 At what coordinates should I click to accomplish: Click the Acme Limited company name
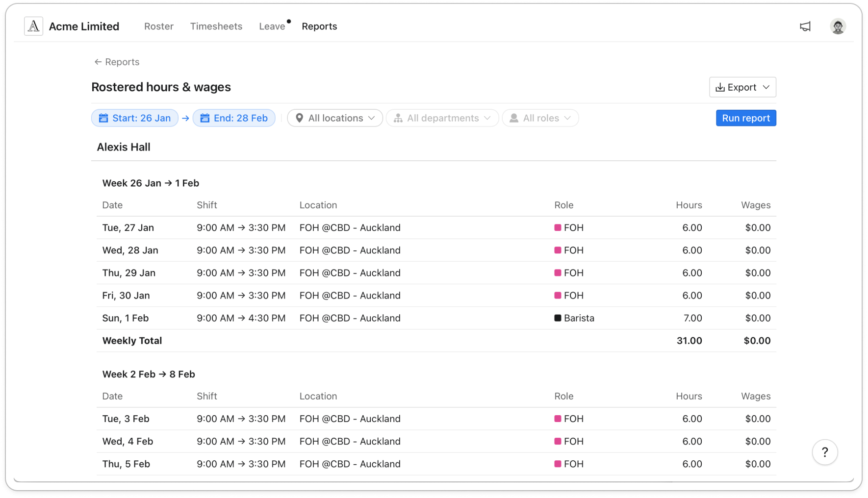click(x=84, y=26)
